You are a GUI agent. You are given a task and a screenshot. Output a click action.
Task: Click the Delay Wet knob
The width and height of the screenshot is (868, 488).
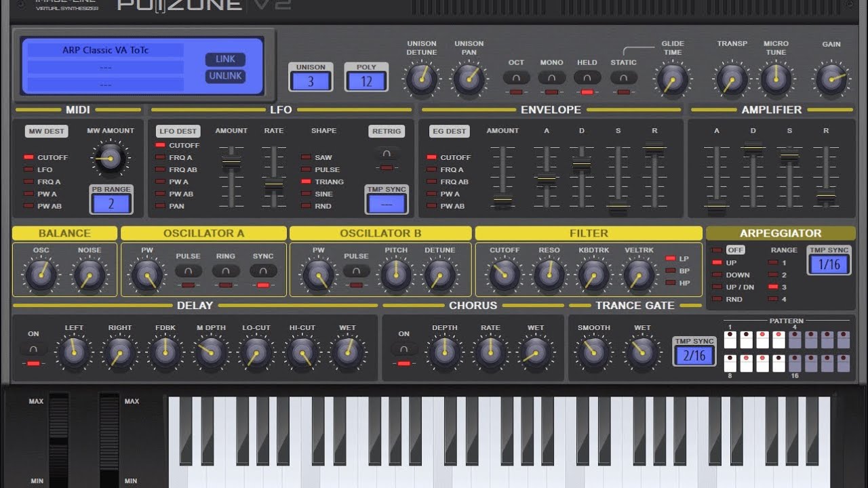[347, 353]
